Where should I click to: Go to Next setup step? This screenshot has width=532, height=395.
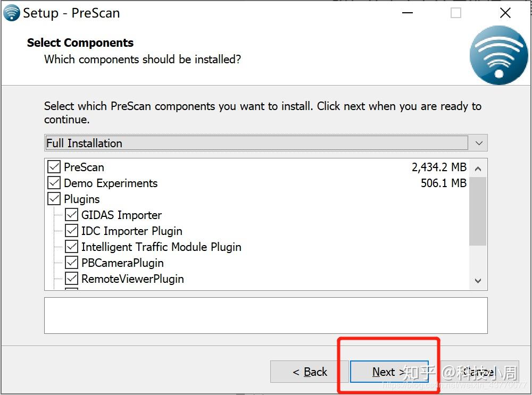click(x=389, y=372)
